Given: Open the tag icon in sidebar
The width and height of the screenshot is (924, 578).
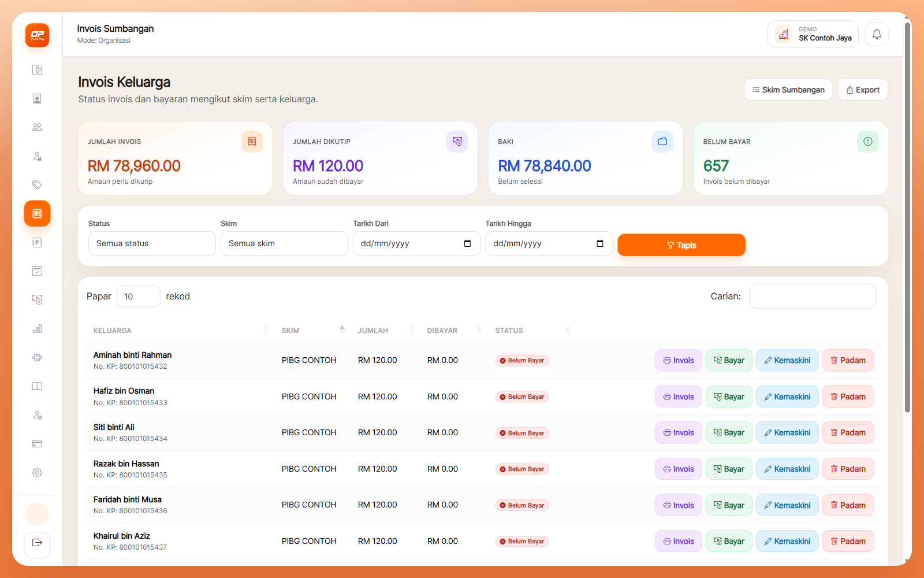Looking at the screenshot, I should tap(37, 185).
